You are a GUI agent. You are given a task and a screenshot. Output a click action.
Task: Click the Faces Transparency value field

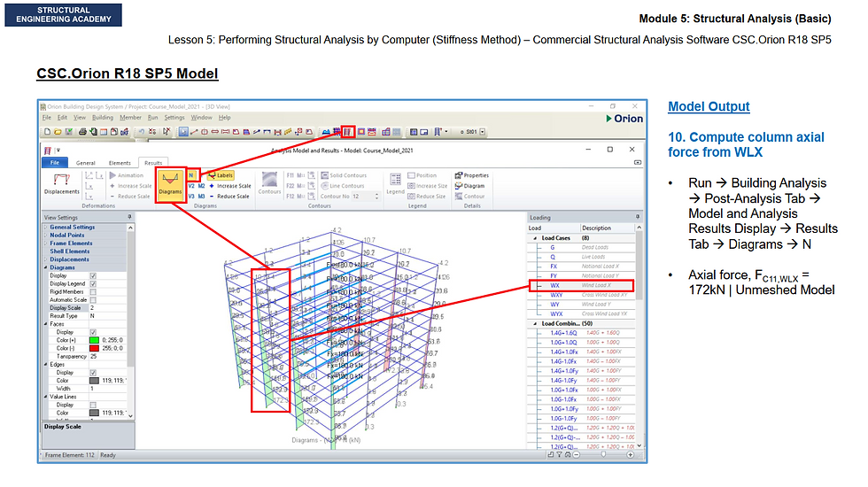(x=108, y=356)
